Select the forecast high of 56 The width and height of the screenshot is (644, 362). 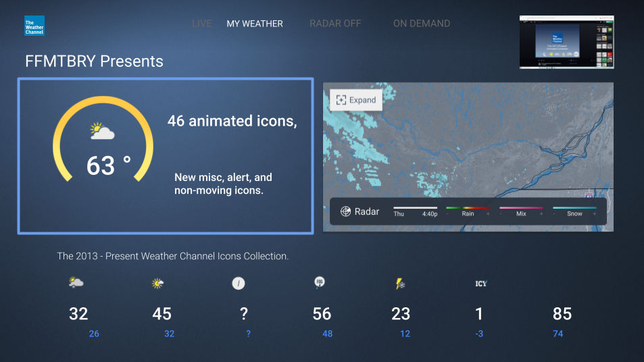[x=322, y=314]
